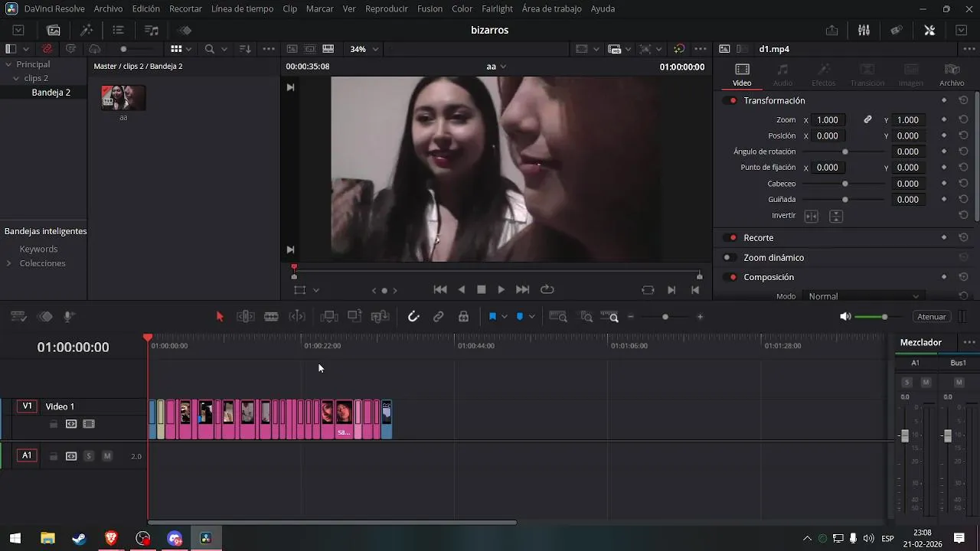Screen dimensions: 980x551
Task: Select the Blade Edit Mode tool
Action: coord(271,317)
